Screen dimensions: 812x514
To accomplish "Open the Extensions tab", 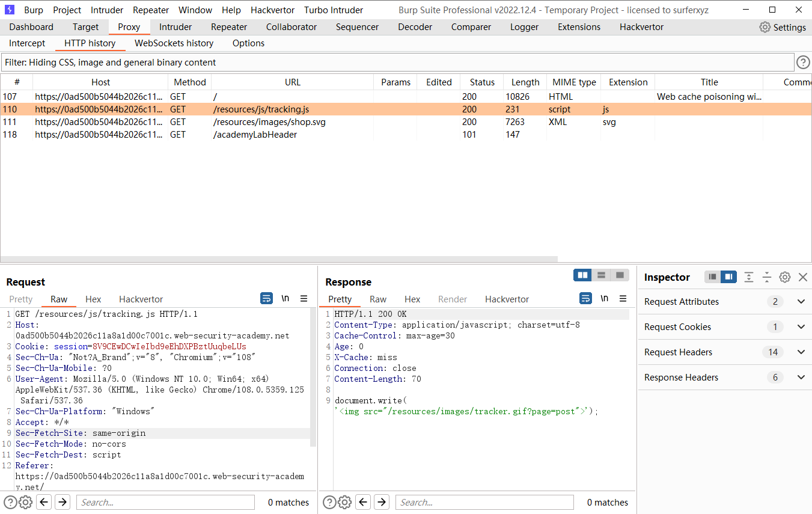I will click(x=579, y=27).
